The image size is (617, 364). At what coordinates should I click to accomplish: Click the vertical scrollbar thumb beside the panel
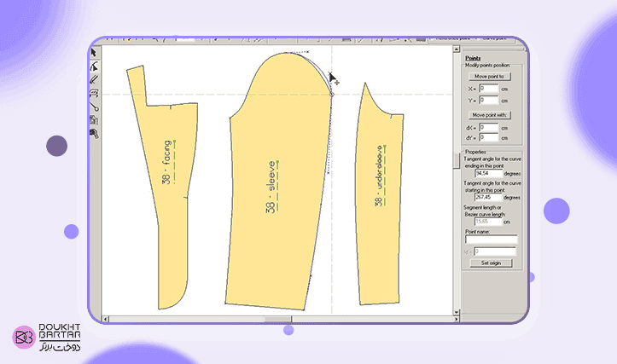click(456, 161)
